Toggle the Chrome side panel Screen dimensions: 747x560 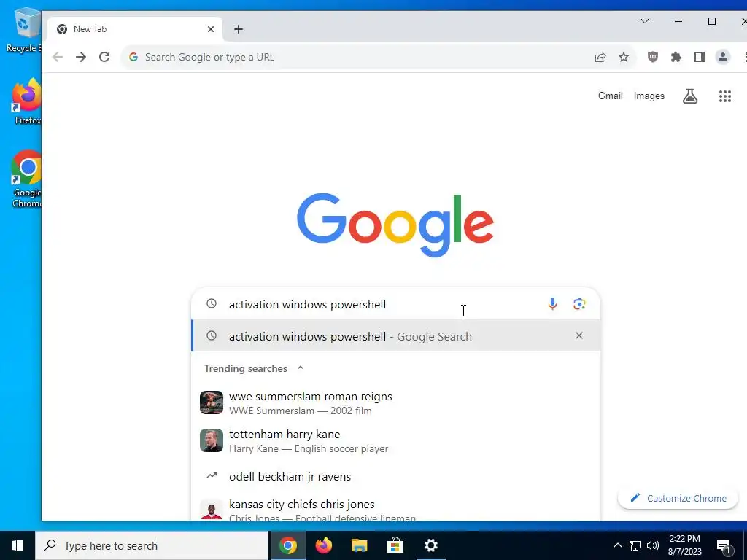pyautogui.click(x=700, y=57)
